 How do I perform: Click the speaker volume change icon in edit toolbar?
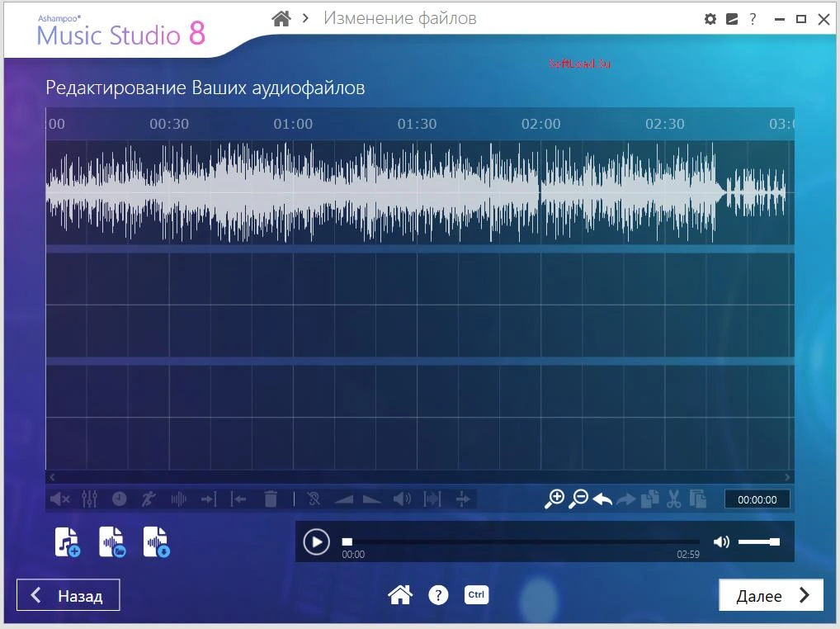point(402,499)
